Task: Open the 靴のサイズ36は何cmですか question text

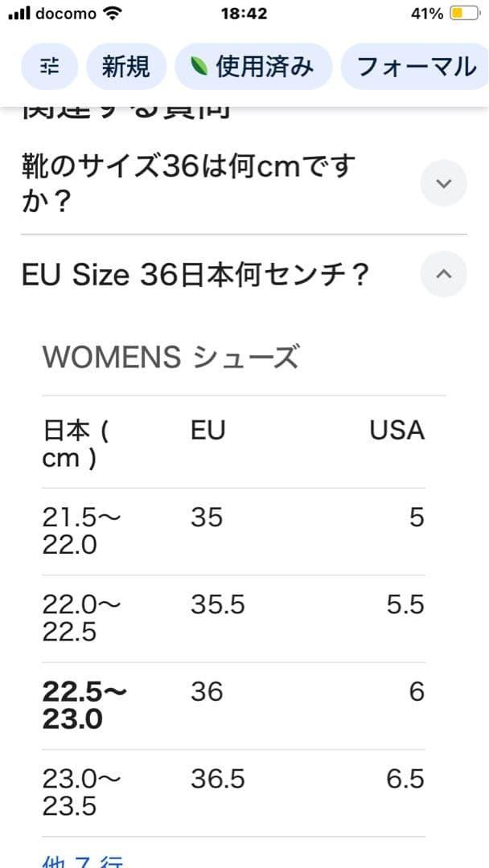Action: click(189, 183)
